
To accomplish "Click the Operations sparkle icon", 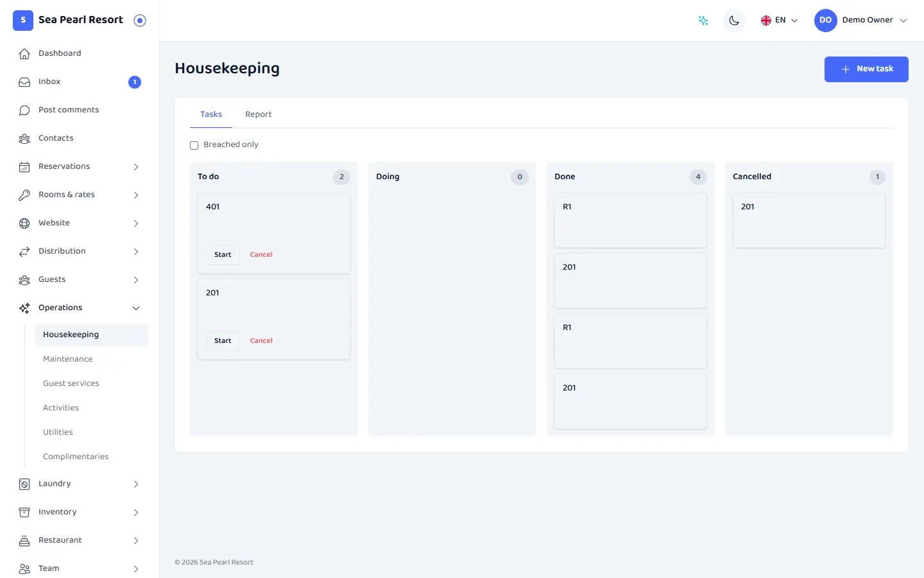I will [24, 308].
